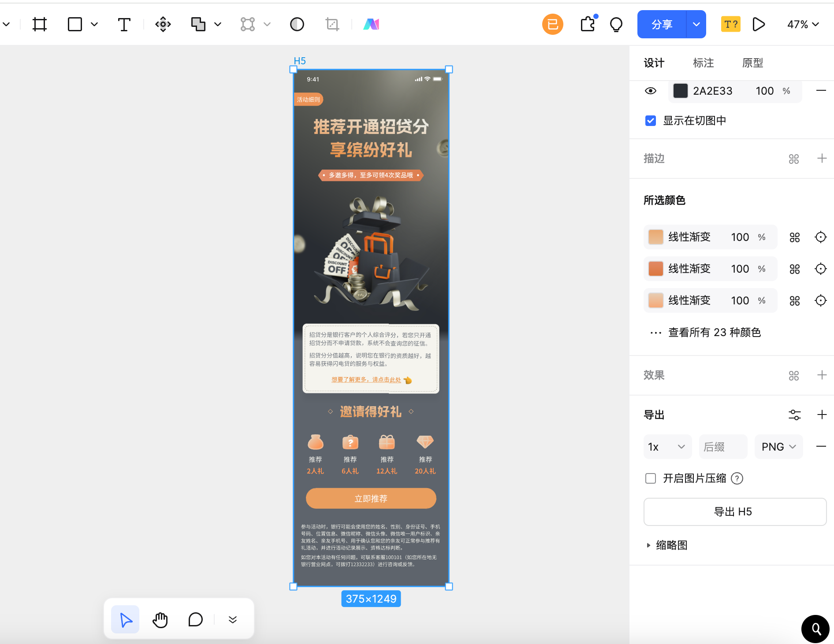This screenshot has height=644, width=834.
Task: Open the colorful AI assistant icon
Action: [x=371, y=24]
